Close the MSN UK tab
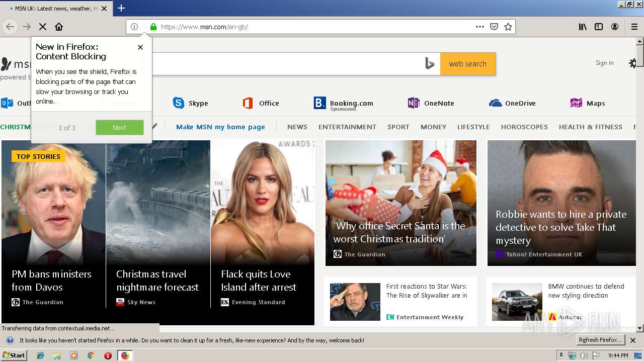This screenshot has height=362, width=644. pos(104,9)
